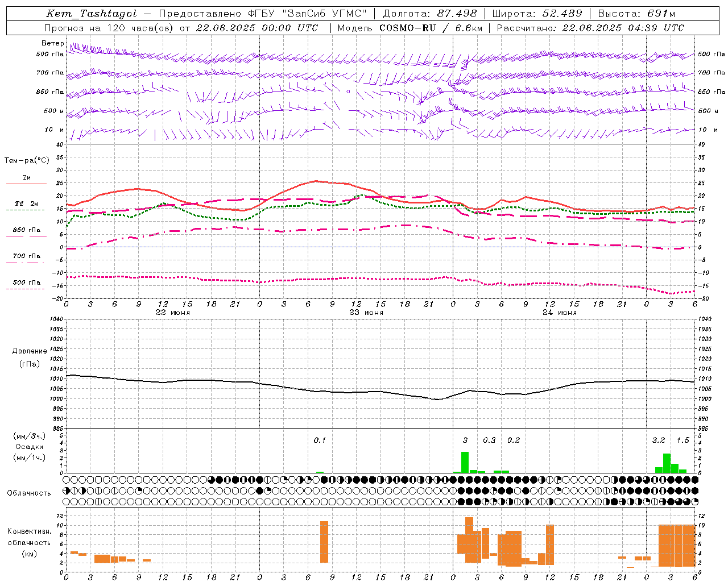Viewport: 728px width, 582px height.
Task: Click the 0.1 precipitation total value
Action: click(x=320, y=440)
